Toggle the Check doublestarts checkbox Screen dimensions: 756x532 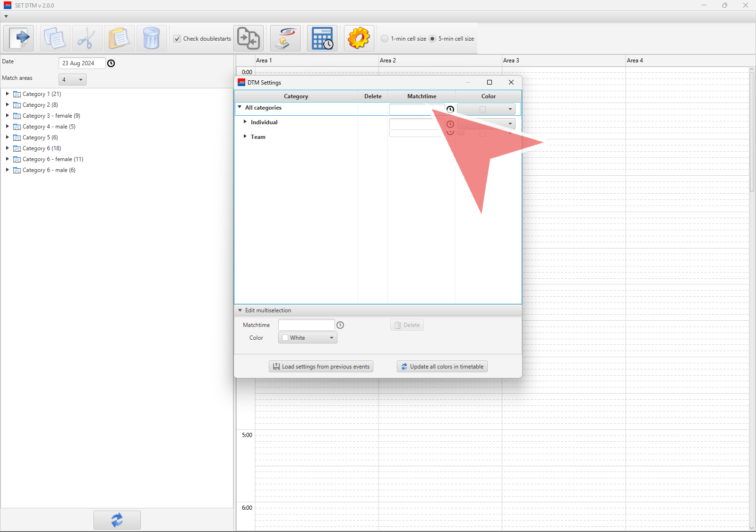(x=178, y=39)
